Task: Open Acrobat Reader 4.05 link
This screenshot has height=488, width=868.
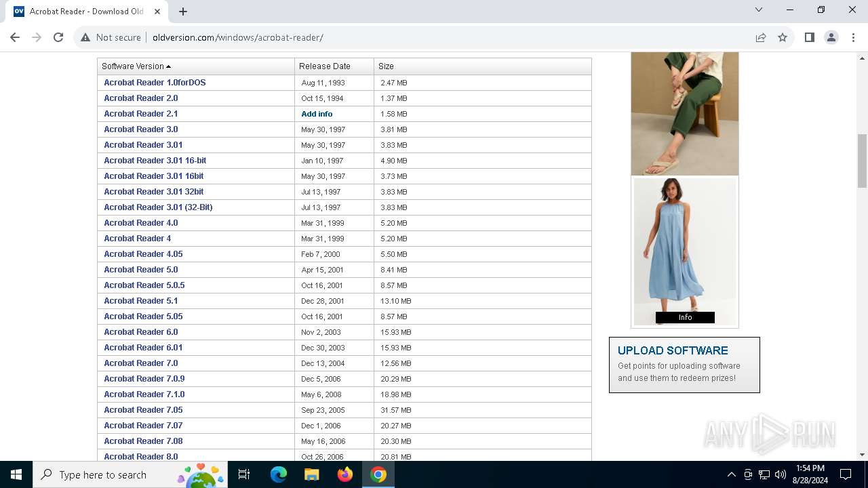Action: (x=143, y=254)
